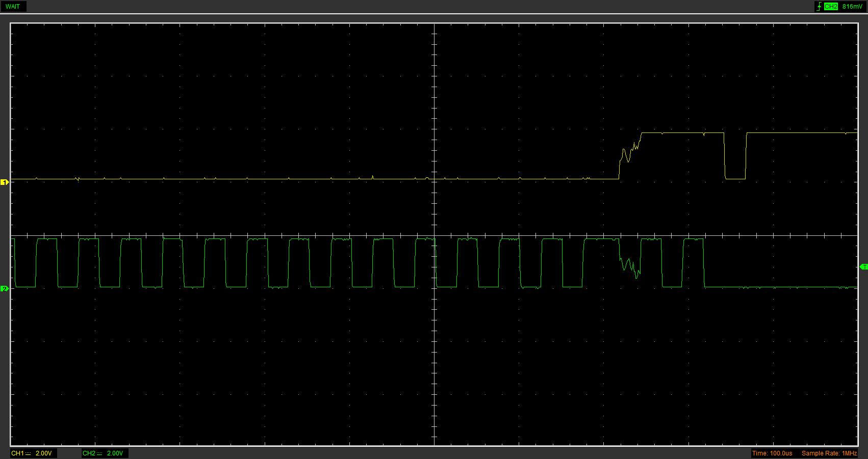Click the yellow channel 1 ground marker

(x=5, y=182)
